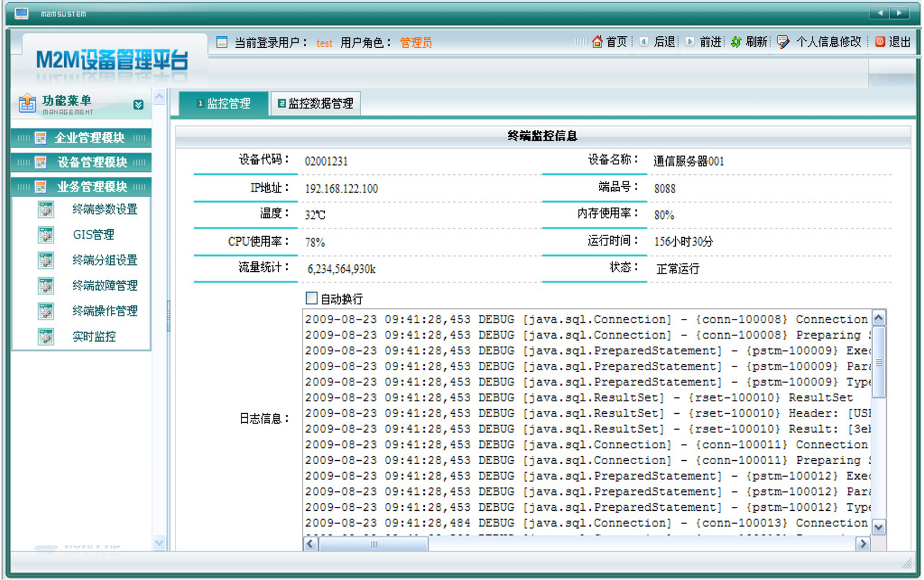Image resolution: width=924 pixels, height=580 pixels.
Task: Click the log vertical scrollbar thumb
Action: [x=879, y=362]
